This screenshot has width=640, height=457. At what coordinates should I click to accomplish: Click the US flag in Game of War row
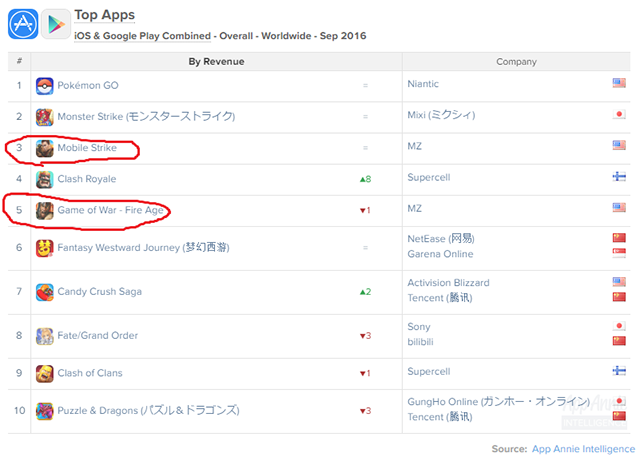pos(619,207)
